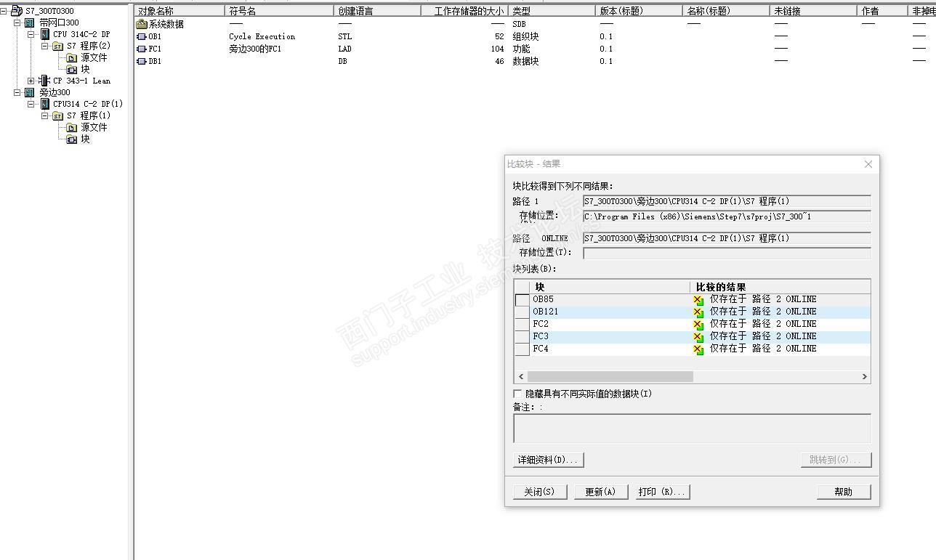Select the FC1 block icon
The height and width of the screenshot is (560, 936).
click(142, 49)
